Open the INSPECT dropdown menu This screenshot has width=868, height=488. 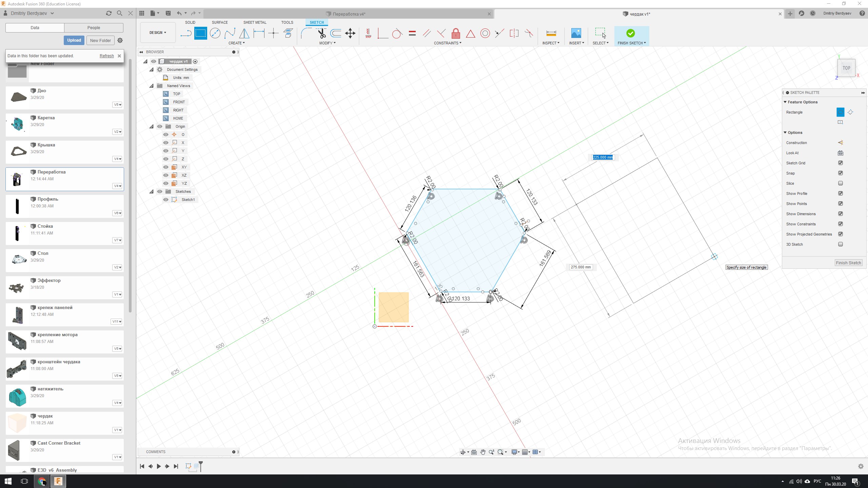point(551,43)
